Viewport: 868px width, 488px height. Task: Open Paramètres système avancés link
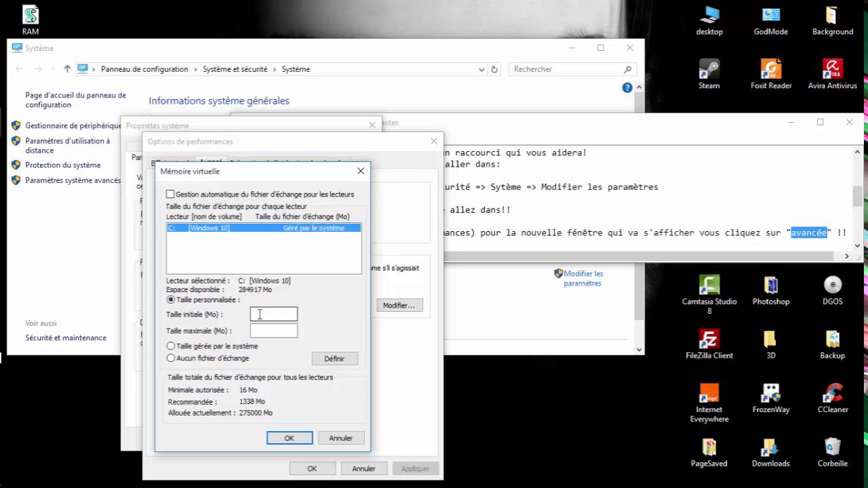pos(73,180)
